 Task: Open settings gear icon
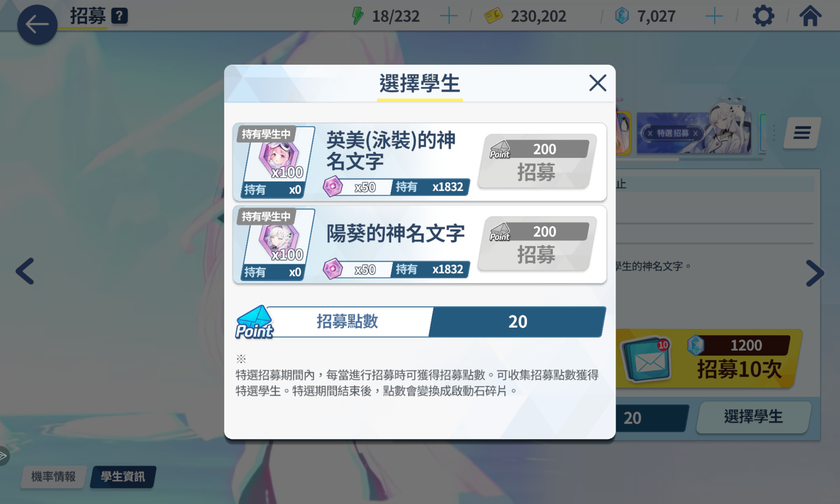763,16
